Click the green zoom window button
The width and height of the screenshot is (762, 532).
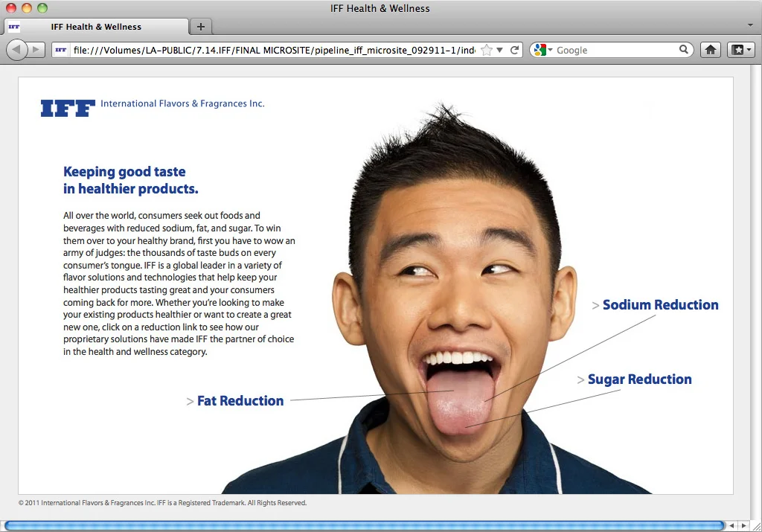[x=42, y=7]
